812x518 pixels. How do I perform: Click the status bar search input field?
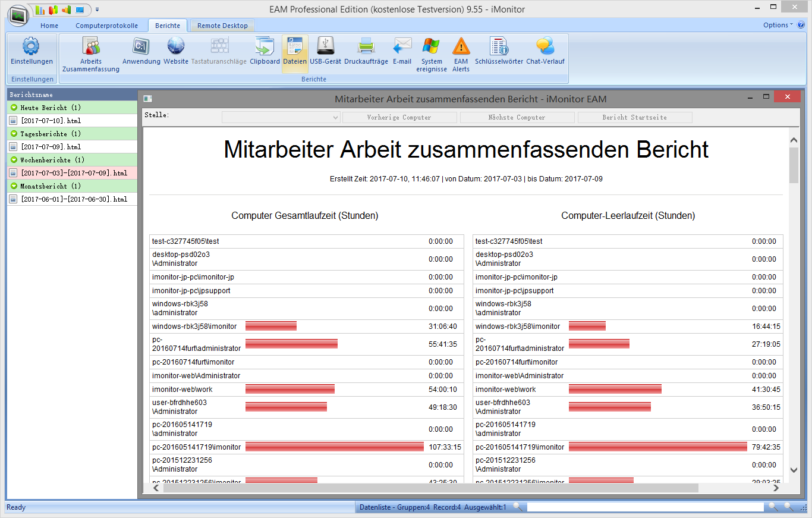click(x=644, y=507)
